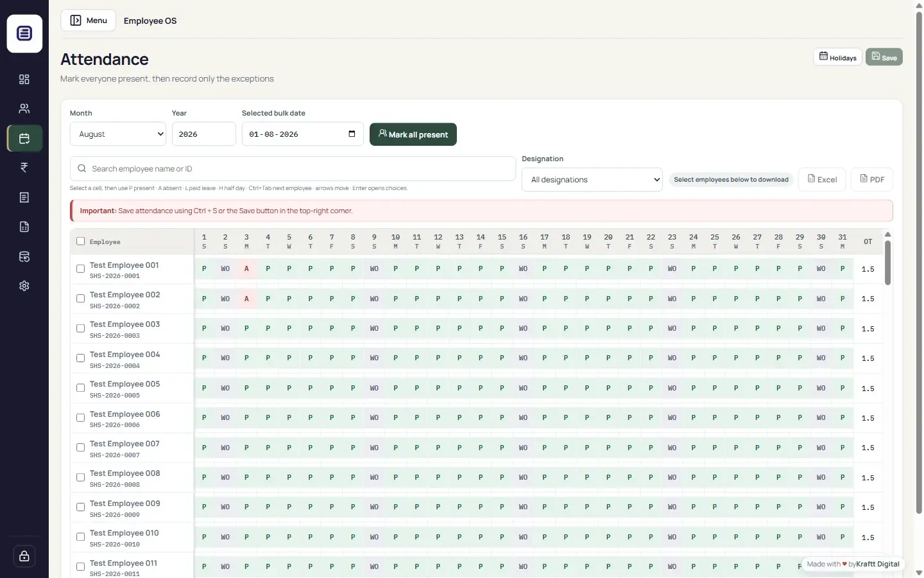Click the day 15 column header
The height and width of the screenshot is (578, 924).
[502, 241]
